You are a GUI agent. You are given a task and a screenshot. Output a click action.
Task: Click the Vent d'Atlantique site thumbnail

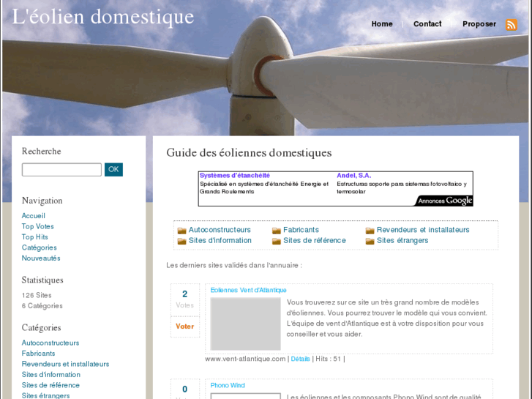[245, 324]
